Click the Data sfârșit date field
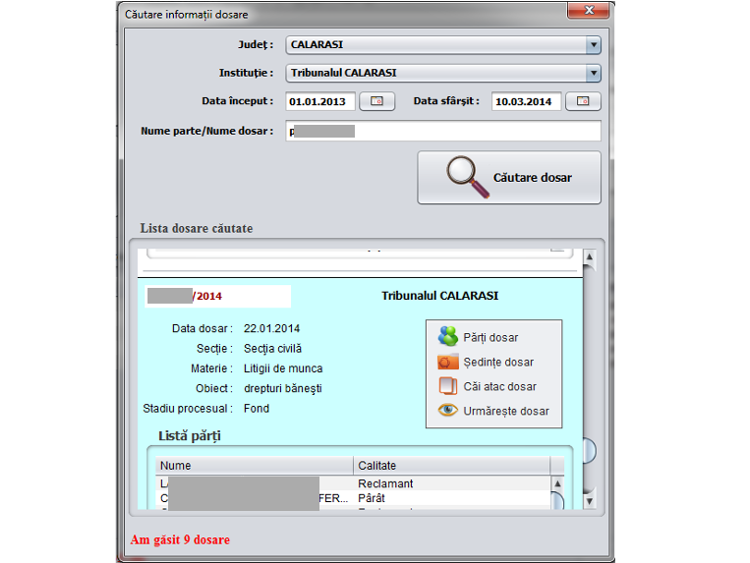Image resolution: width=750 pixels, height=563 pixels. tap(525, 101)
